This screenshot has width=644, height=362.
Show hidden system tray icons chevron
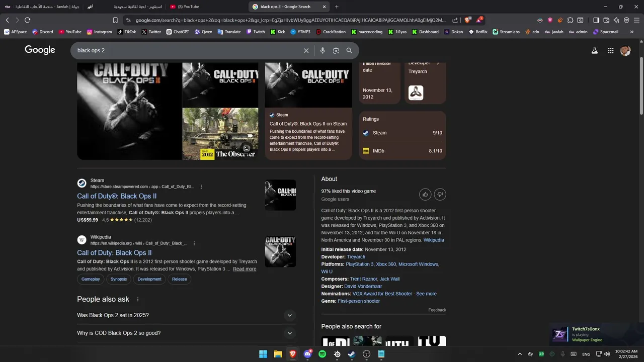(x=520, y=354)
